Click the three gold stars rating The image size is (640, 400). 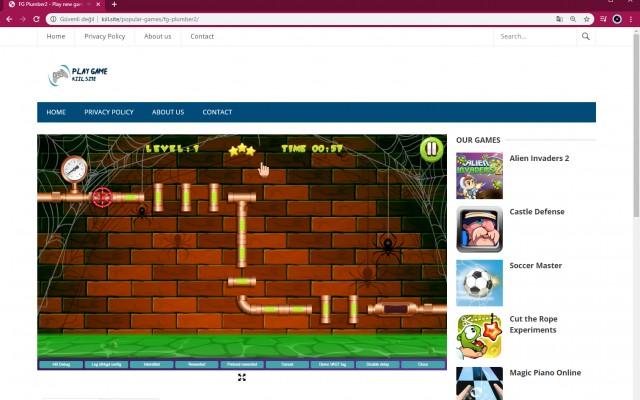pyautogui.click(x=242, y=150)
